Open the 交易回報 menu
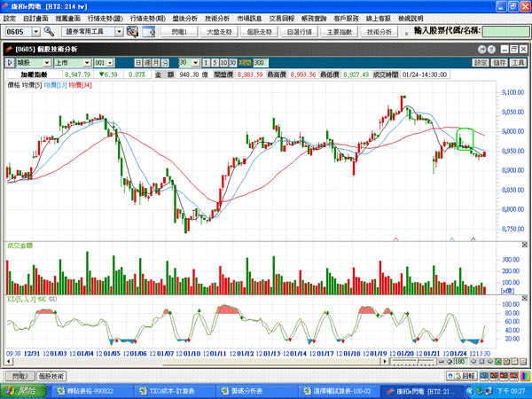The height and width of the screenshot is (399, 532). (282, 19)
